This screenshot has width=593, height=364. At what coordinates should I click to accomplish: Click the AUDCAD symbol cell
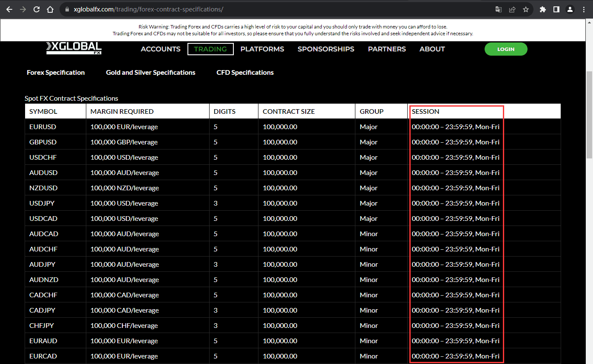[55, 234]
